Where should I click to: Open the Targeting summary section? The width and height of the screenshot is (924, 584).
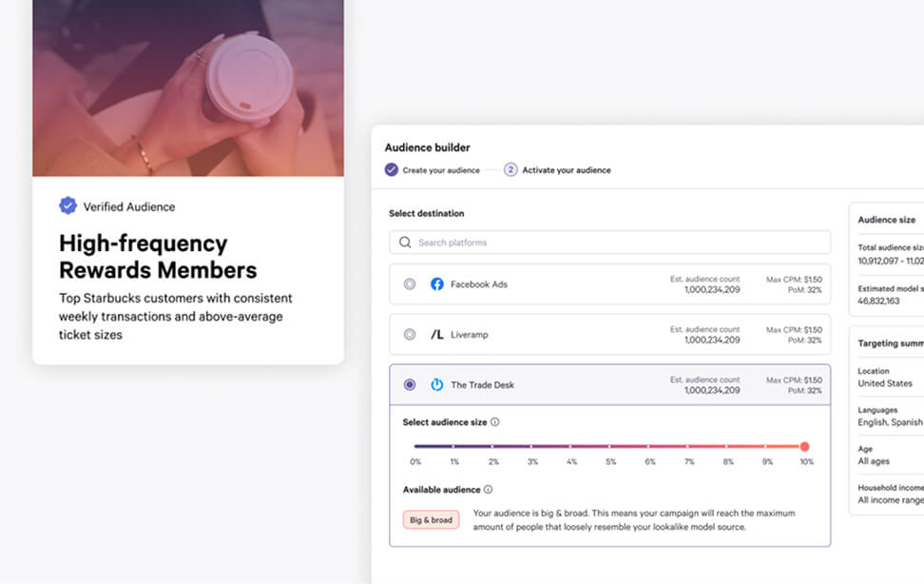(x=884, y=343)
